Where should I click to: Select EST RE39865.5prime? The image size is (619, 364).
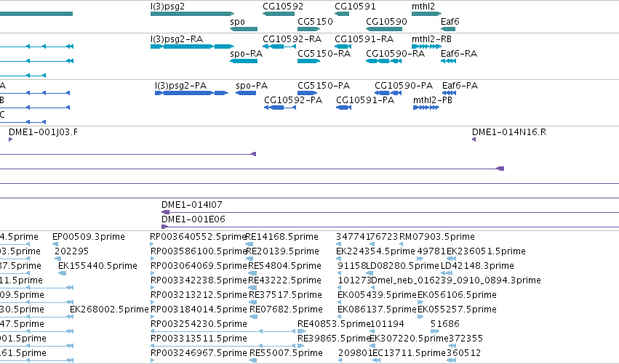point(334,339)
